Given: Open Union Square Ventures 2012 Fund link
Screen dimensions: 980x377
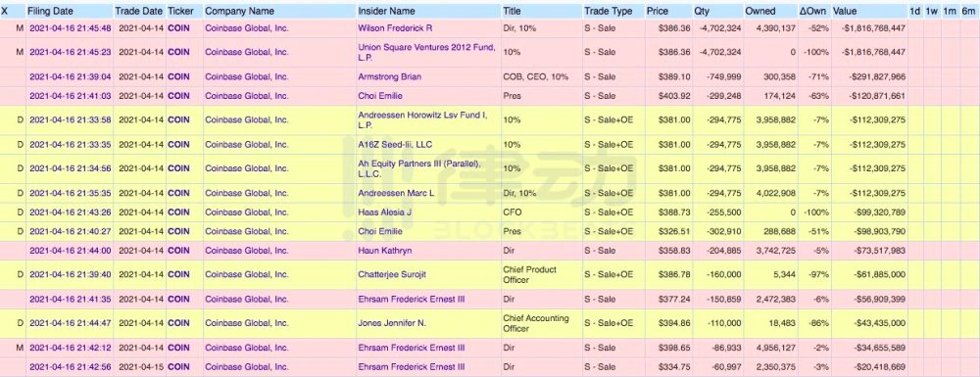Looking at the screenshot, I should click(x=427, y=53).
